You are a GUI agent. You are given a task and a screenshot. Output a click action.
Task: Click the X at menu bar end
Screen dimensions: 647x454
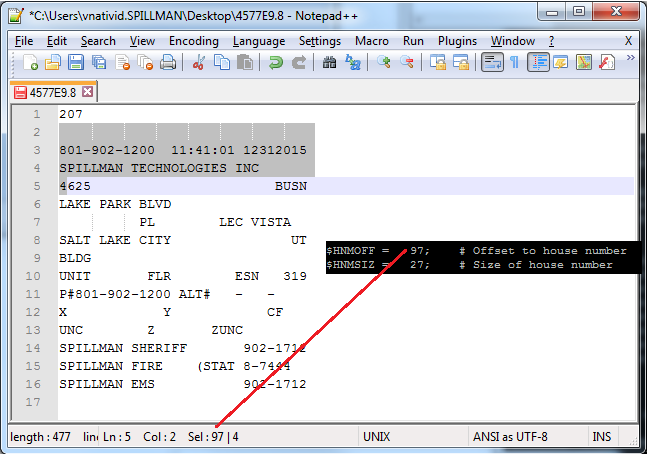pyautogui.click(x=628, y=41)
